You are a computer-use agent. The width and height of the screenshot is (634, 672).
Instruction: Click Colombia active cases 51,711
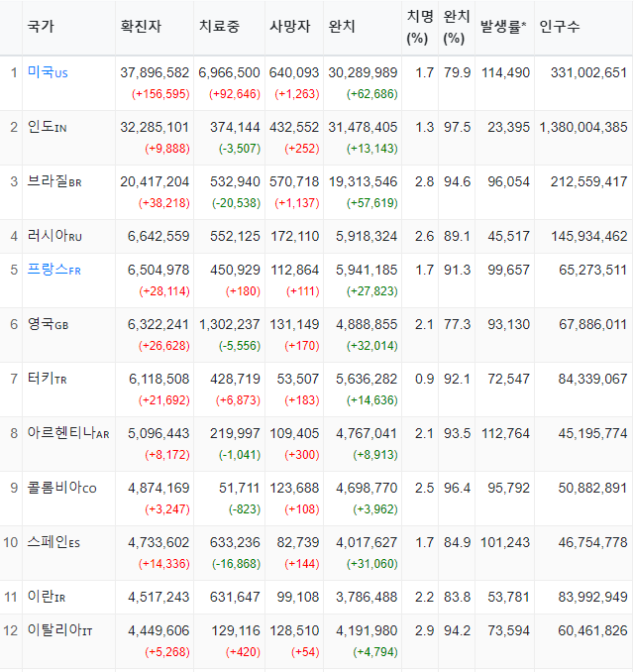(x=240, y=488)
